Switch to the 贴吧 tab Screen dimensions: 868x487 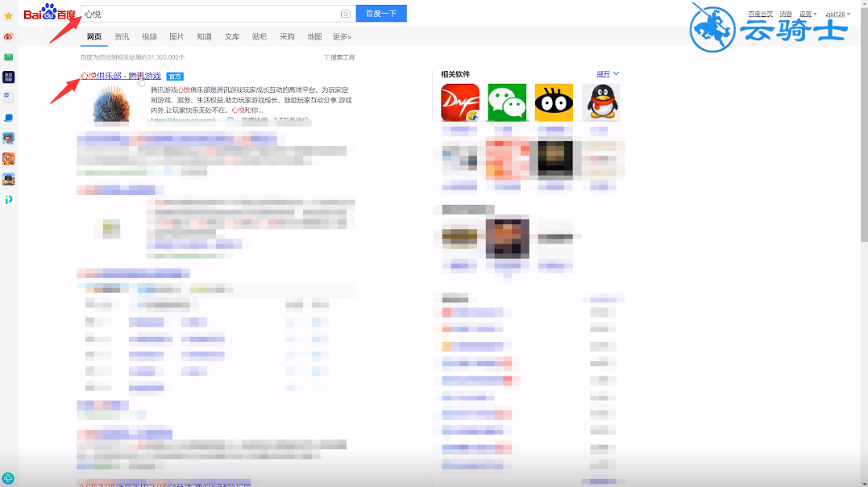click(x=259, y=36)
